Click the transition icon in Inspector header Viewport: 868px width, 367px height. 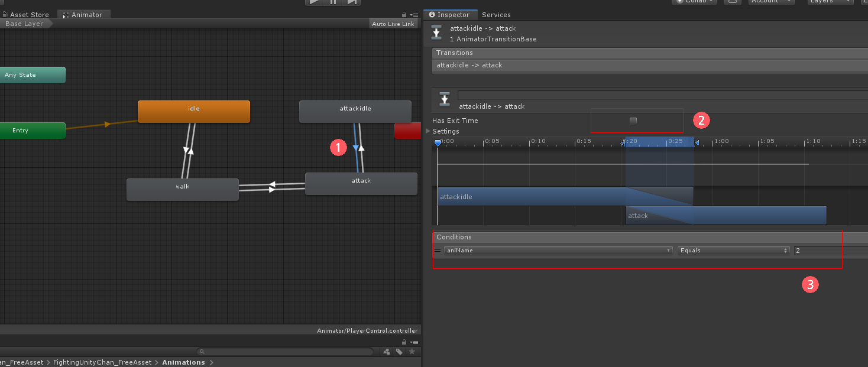pyautogui.click(x=436, y=33)
